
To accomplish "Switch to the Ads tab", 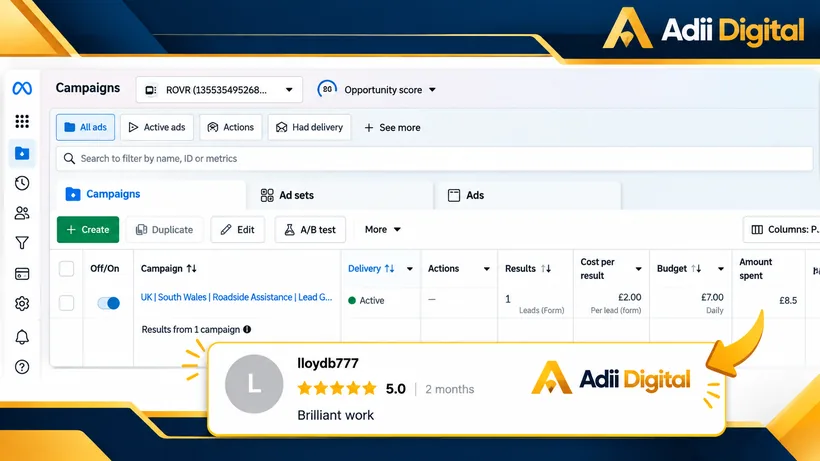I will click(x=528, y=195).
